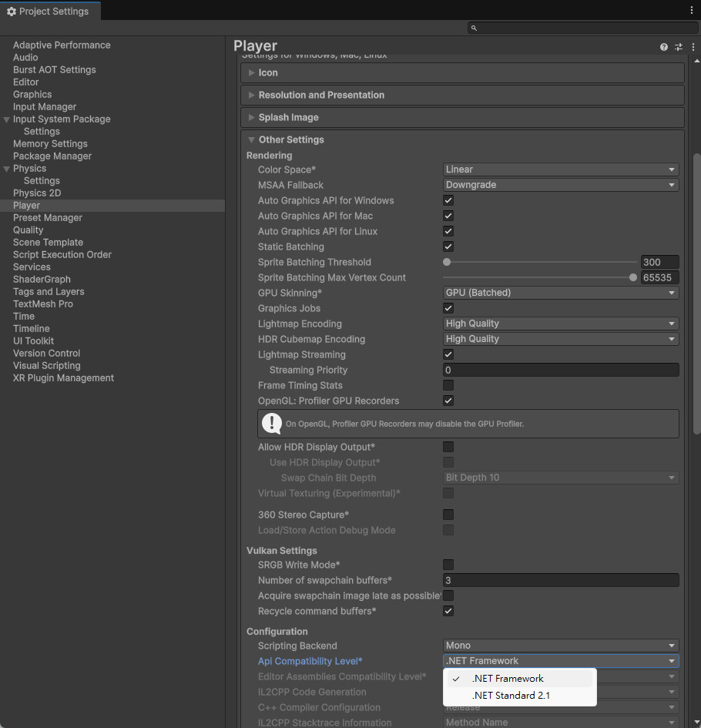Open the Audio settings category
The image size is (701, 728).
pyautogui.click(x=25, y=58)
